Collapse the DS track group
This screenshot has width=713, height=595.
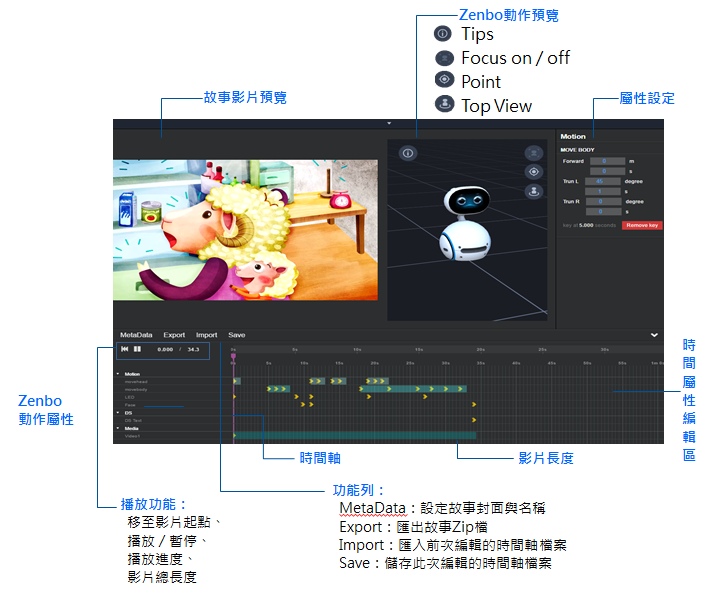coord(118,413)
